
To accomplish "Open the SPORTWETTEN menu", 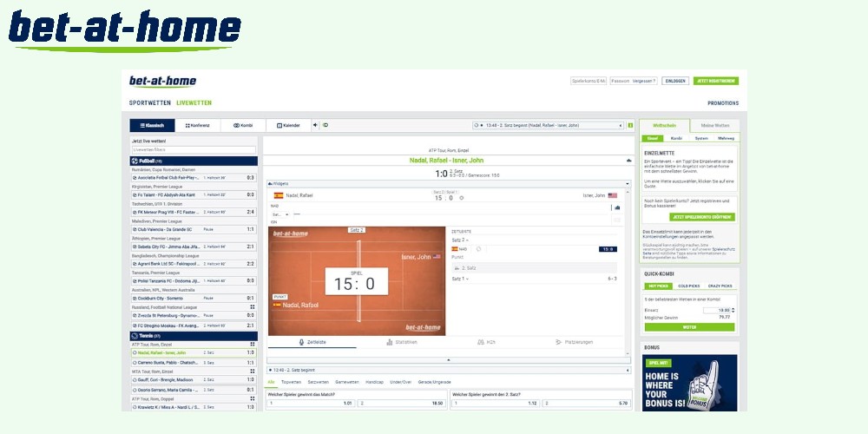I will pos(150,103).
